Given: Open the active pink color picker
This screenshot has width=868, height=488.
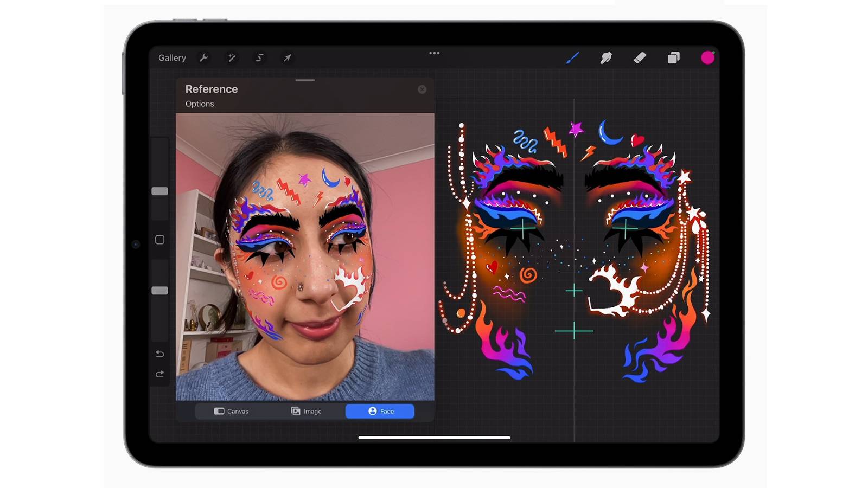Looking at the screenshot, I should tap(708, 57).
